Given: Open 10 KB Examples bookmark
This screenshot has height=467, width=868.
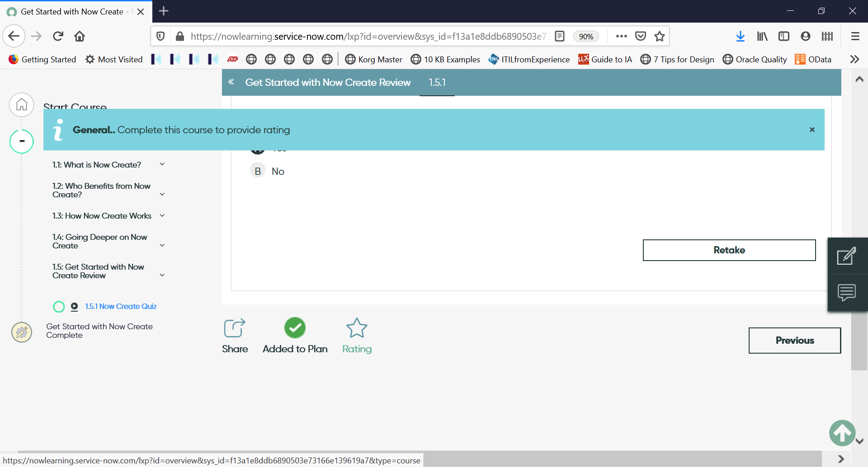Looking at the screenshot, I should point(445,59).
